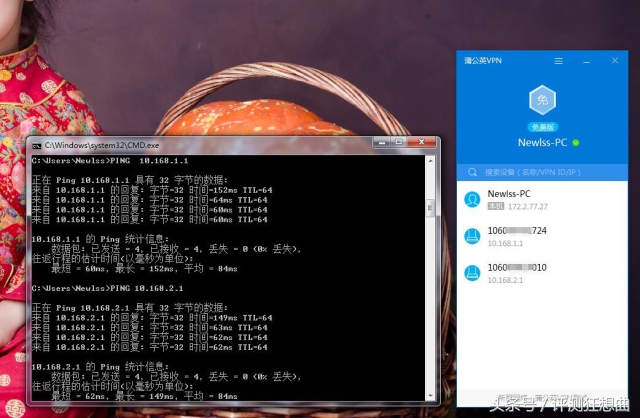Click the green online status dot

point(576,143)
